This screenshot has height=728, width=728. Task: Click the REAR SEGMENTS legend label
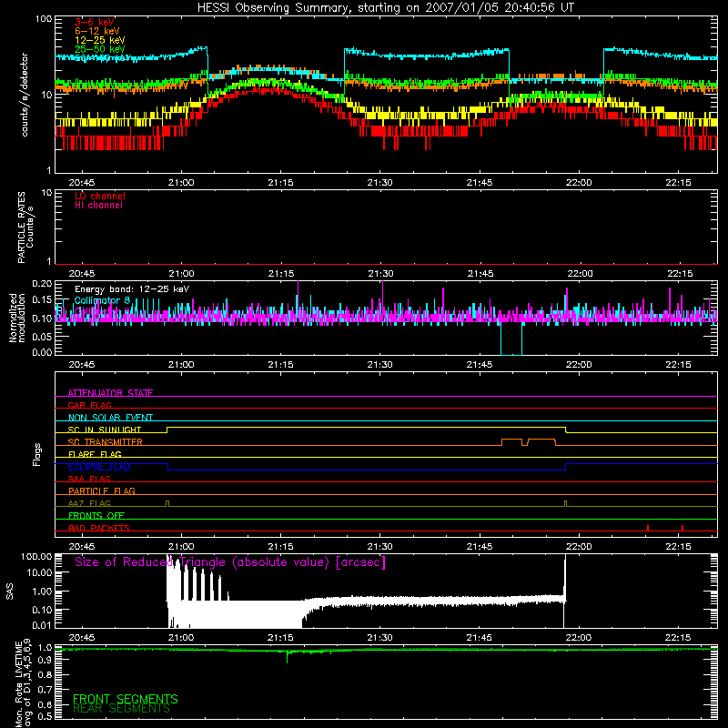click(x=122, y=709)
